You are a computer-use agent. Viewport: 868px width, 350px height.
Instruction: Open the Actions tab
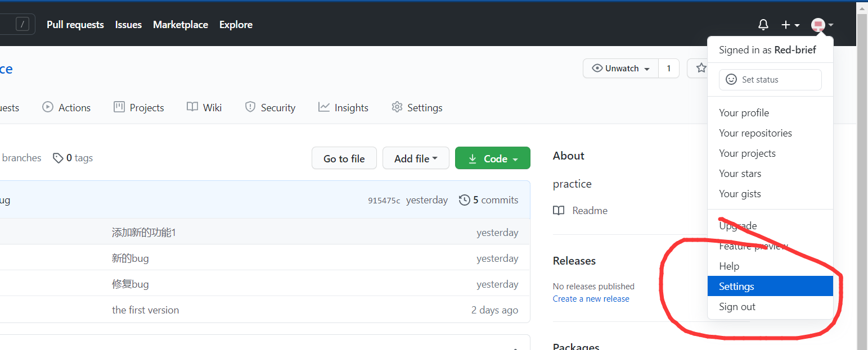66,107
